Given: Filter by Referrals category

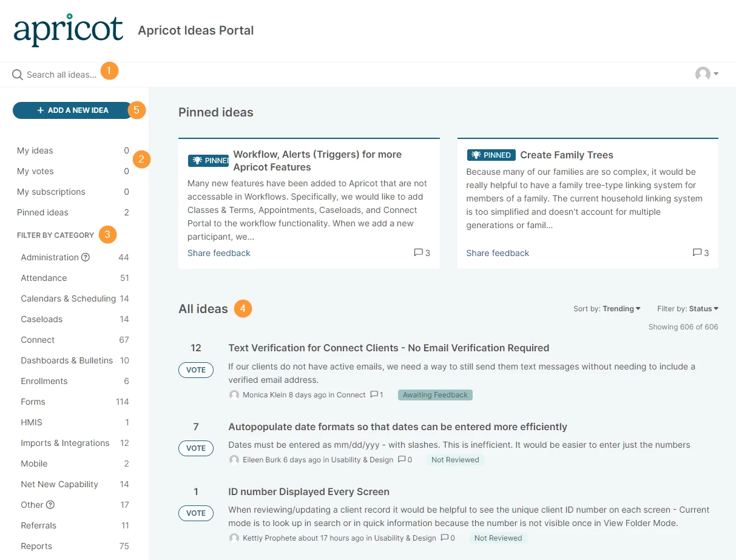Looking at the screenshot, I should click(x=75, y=525).
